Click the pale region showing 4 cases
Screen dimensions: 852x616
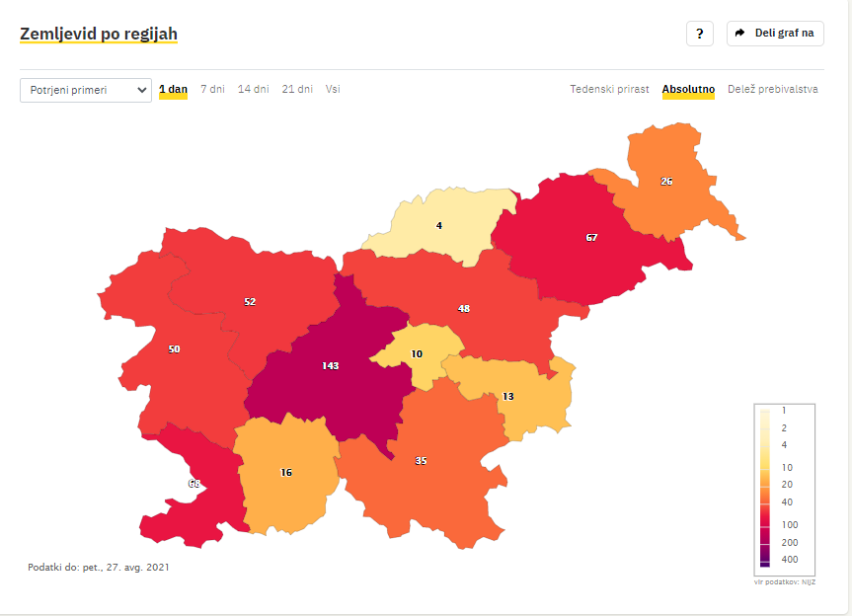coord(439,225)
